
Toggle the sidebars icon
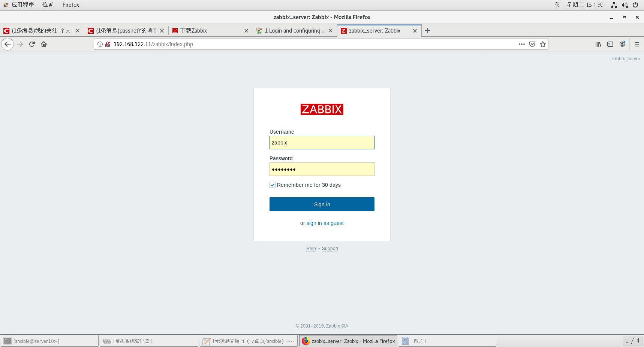click(610, 44)
